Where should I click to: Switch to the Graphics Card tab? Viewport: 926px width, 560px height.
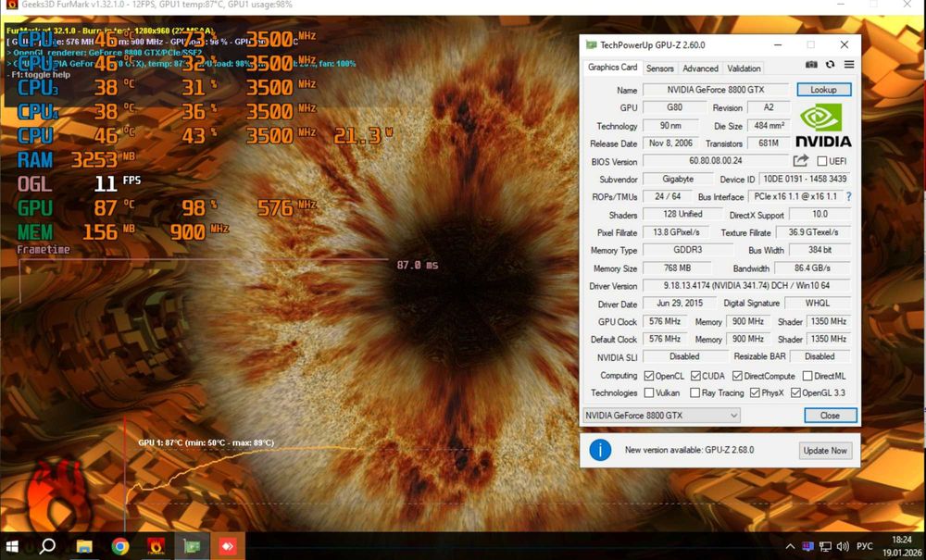click(612, 68)
